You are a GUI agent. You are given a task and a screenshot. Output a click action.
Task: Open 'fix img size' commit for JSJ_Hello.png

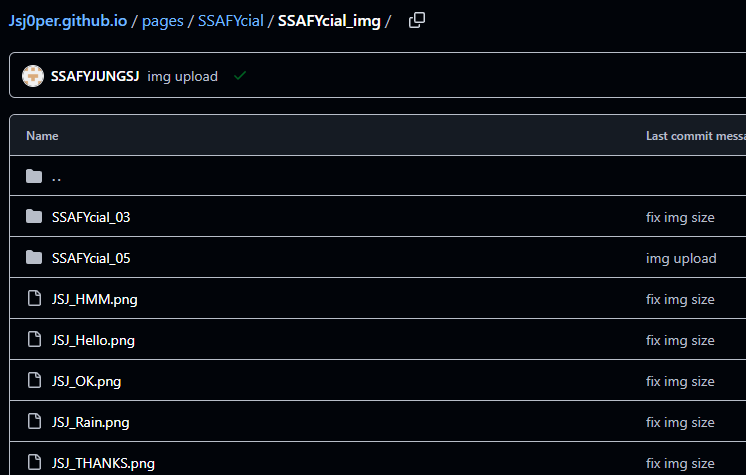coord(680,341)
